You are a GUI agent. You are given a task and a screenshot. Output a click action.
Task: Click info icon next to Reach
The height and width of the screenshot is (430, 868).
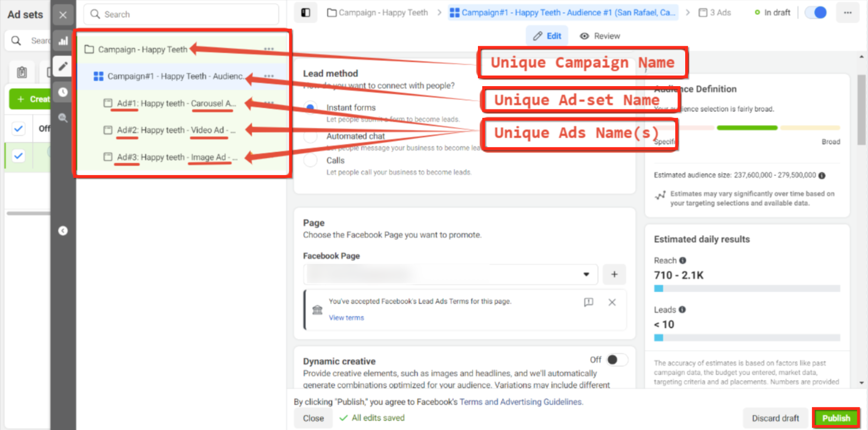[682, 261]
